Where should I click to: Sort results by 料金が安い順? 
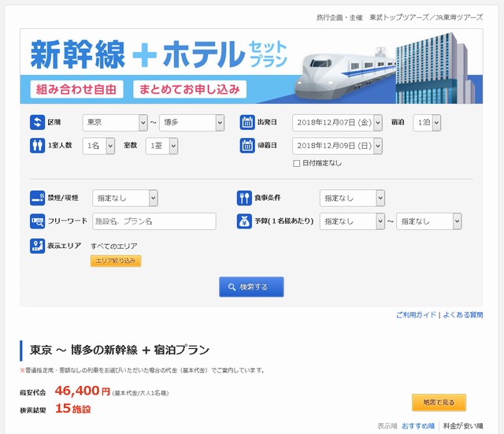(463, 426)
